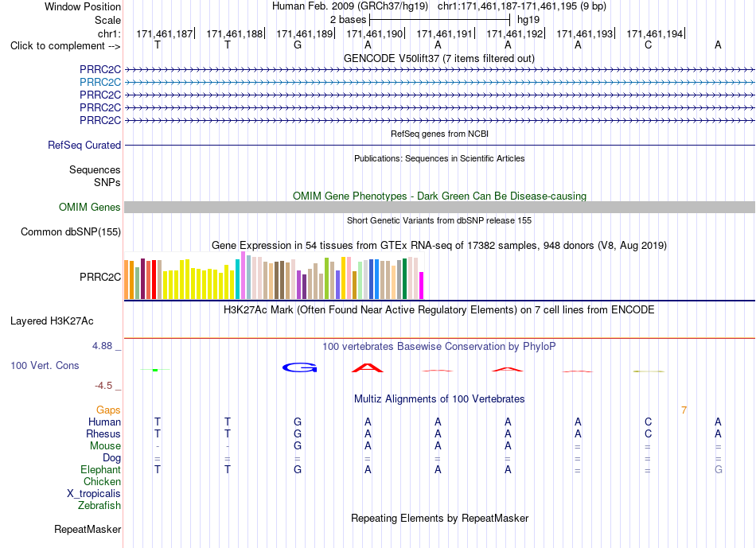
Task: Select the Scale track label
Action: coord(107,20)
